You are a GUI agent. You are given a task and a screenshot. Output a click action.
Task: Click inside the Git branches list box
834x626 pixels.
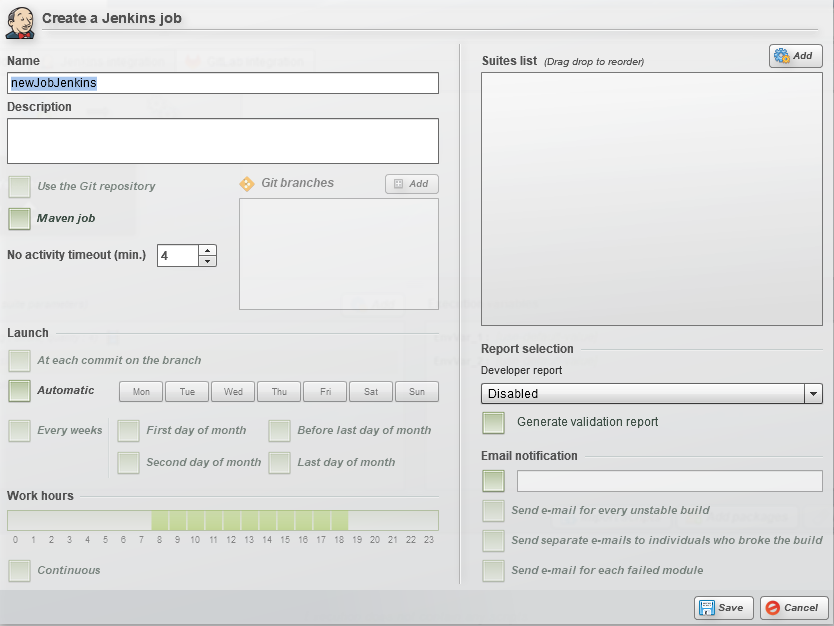[339, 254]
